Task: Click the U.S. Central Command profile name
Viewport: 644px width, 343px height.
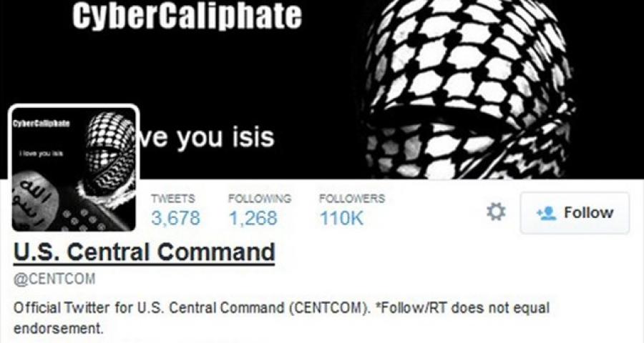Action: pos(144,252)
